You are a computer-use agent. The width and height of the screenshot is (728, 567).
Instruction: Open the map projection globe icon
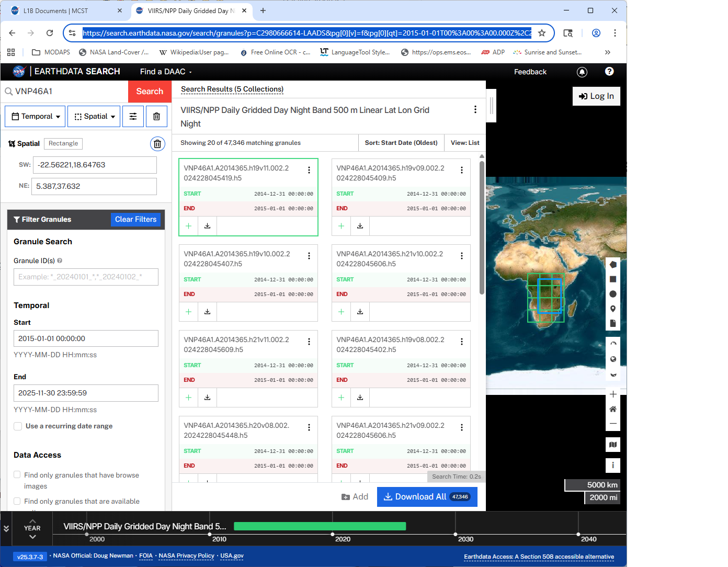coord(613,359)
